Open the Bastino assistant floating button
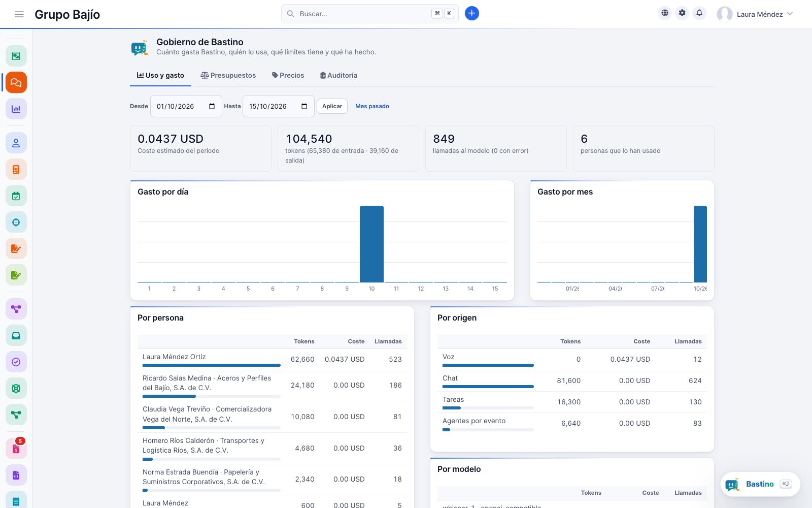 [760, 484]
